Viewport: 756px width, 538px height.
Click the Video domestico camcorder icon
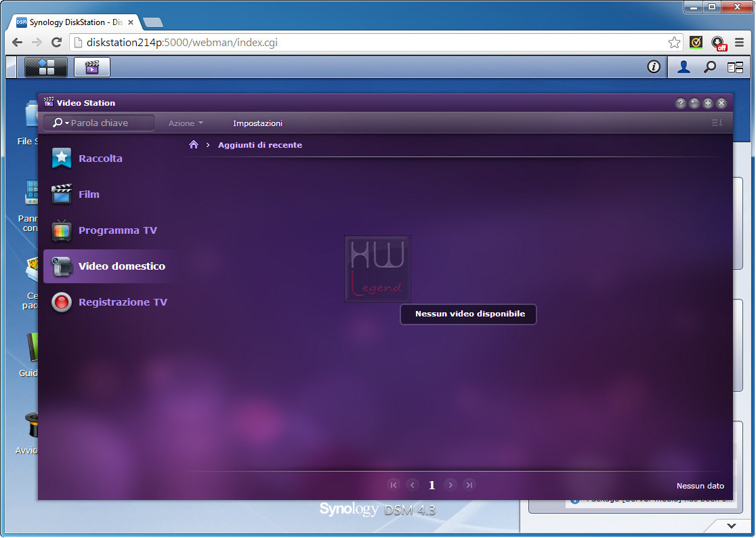[62, 266]
